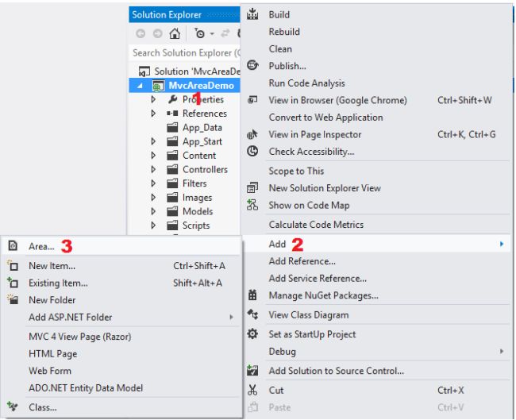Choose Calculate Code Metrics

317,225
